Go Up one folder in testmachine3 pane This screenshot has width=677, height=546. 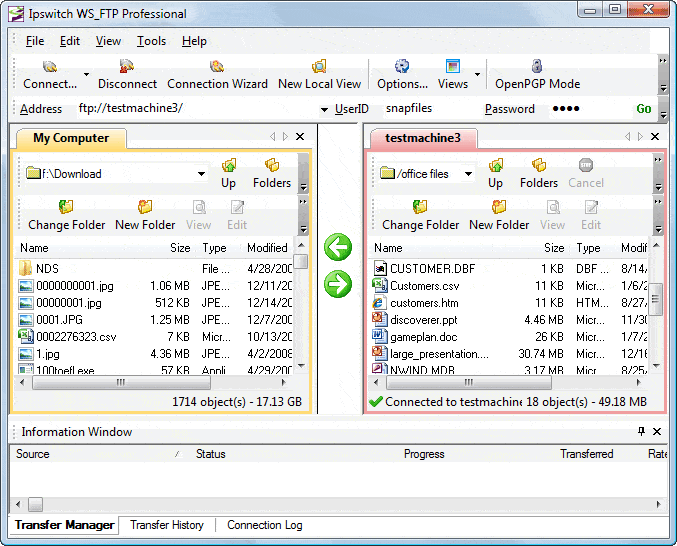pos(495,174)
